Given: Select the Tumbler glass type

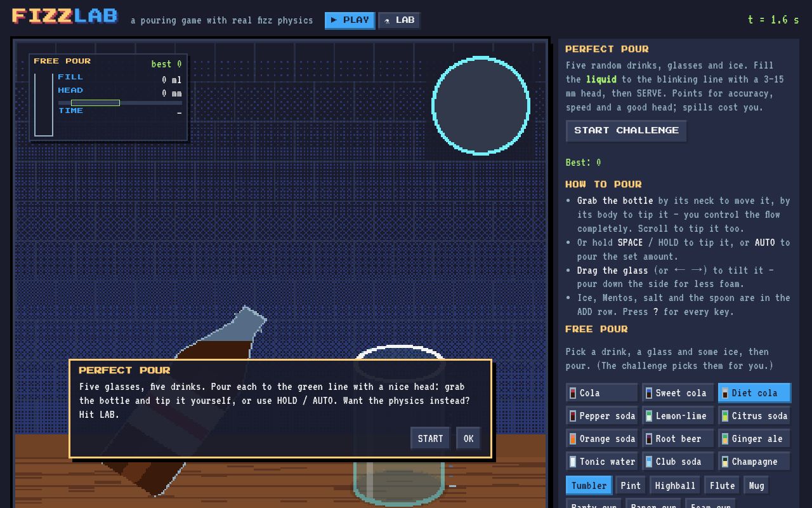Looking at the screenshot, I should (589, 485).
